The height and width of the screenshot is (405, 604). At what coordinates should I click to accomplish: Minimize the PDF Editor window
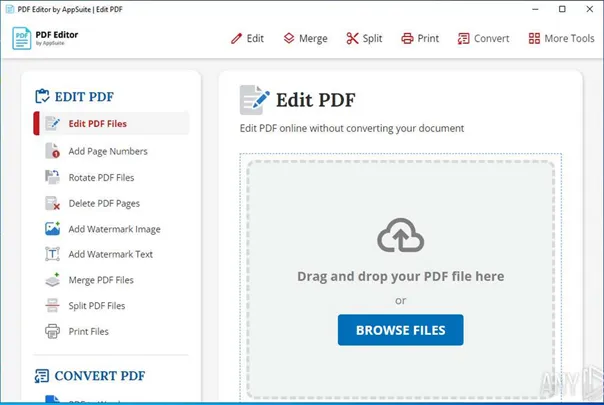pyautogui.click(x=535, y=9)
